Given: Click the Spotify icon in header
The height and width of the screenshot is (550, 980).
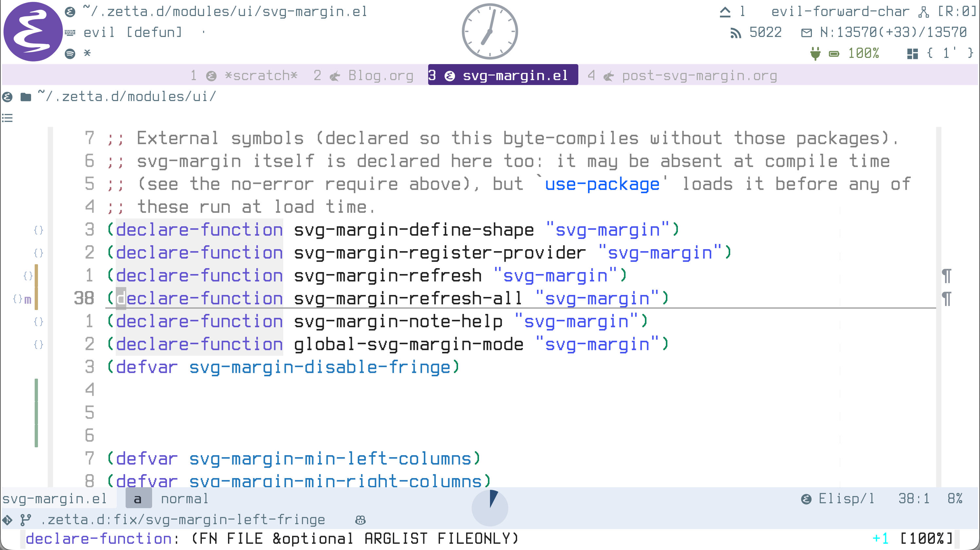Looking at the screenshot, I should (70, 54).
